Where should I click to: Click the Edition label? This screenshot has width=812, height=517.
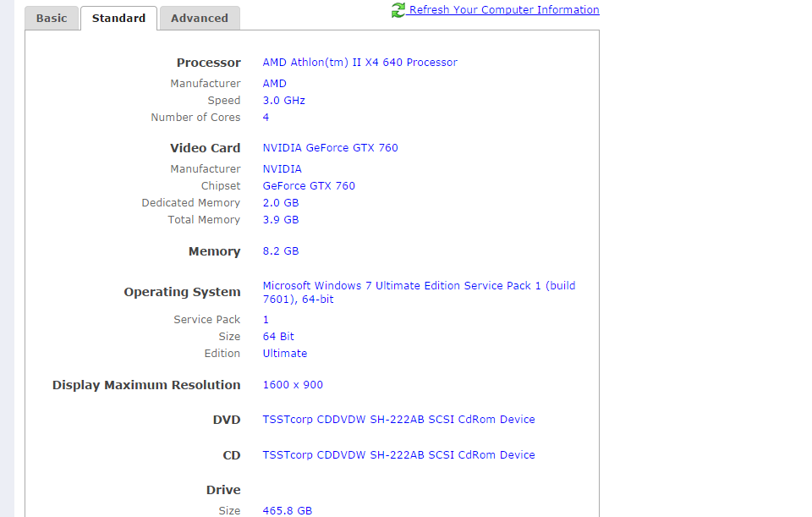point(222,354)
